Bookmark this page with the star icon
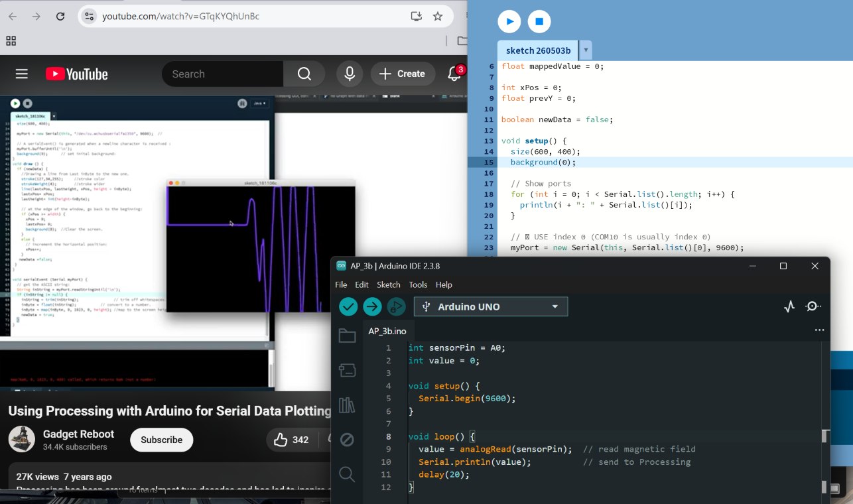This screenshot has height=504, width=853. pos(438,17)
